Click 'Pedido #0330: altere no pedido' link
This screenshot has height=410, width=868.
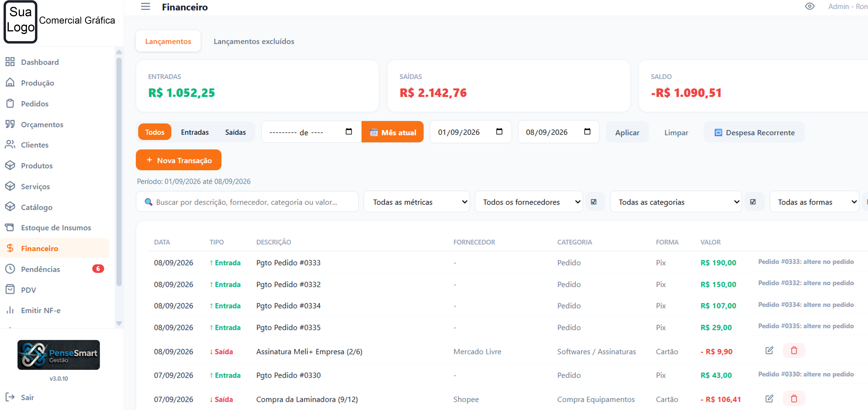pyautogui.click(x=806, y=374)
